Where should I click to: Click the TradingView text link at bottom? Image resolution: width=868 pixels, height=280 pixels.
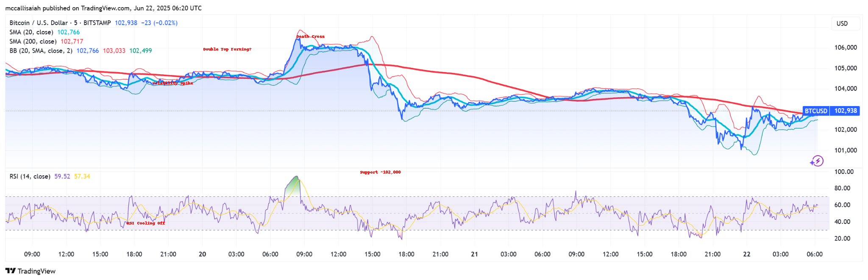[36, 271]
